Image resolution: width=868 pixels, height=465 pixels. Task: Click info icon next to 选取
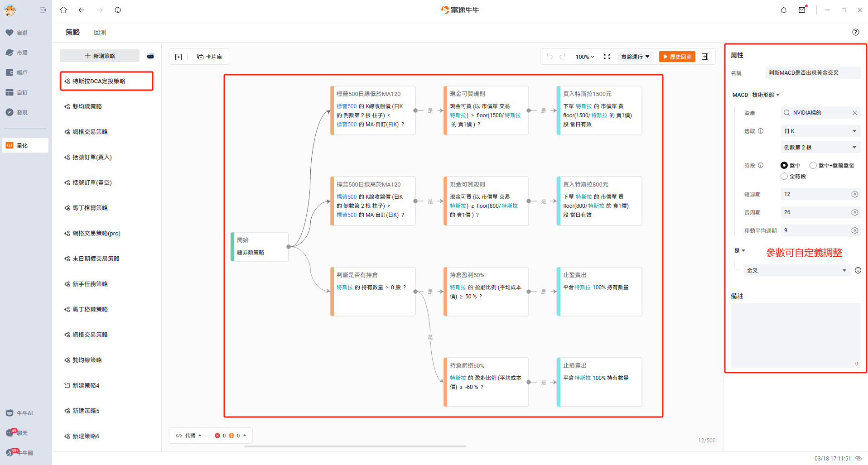761,131
